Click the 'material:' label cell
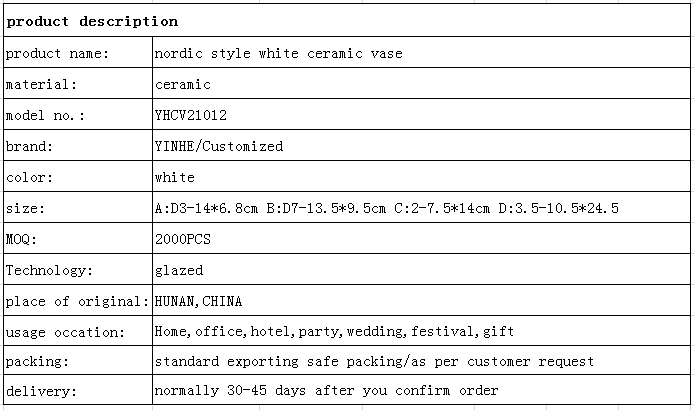This screenshot has width=694, height=410. pyautogui.click(x=78, y=83)
